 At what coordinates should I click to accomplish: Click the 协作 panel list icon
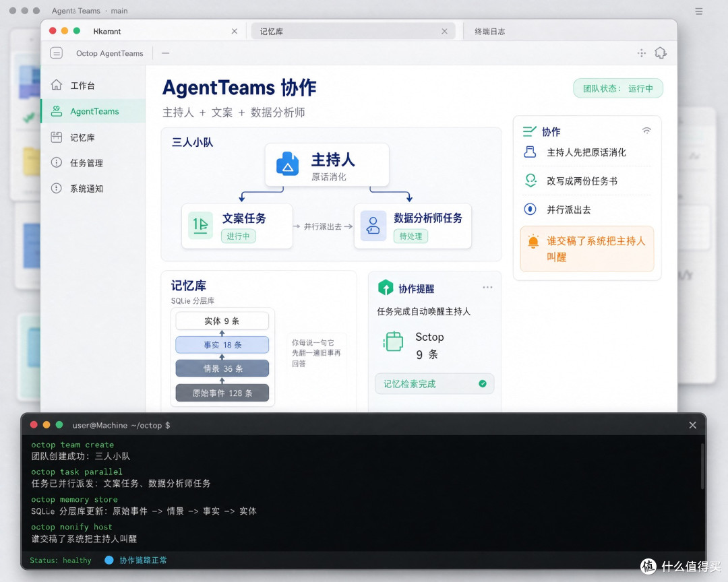pyautogui.click(x=529, y=131)
